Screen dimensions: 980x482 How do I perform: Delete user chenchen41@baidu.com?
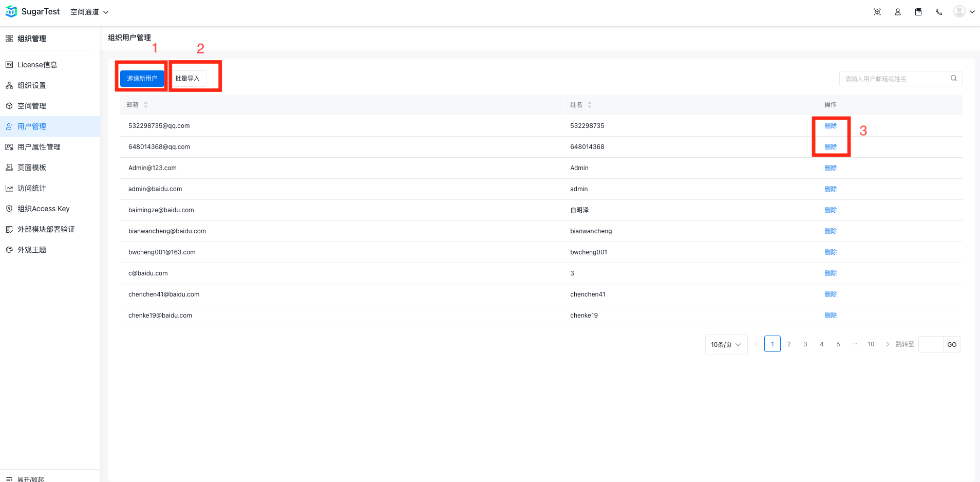click(831, 294)
